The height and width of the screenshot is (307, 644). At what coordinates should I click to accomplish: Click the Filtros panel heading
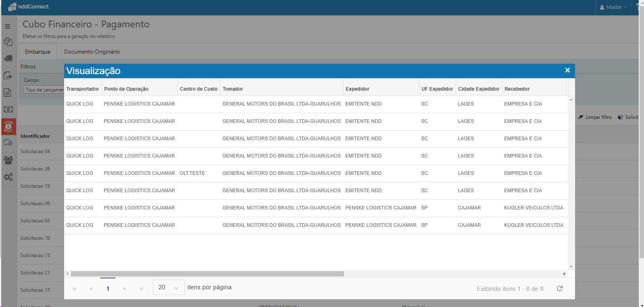[x=28, y=66]
